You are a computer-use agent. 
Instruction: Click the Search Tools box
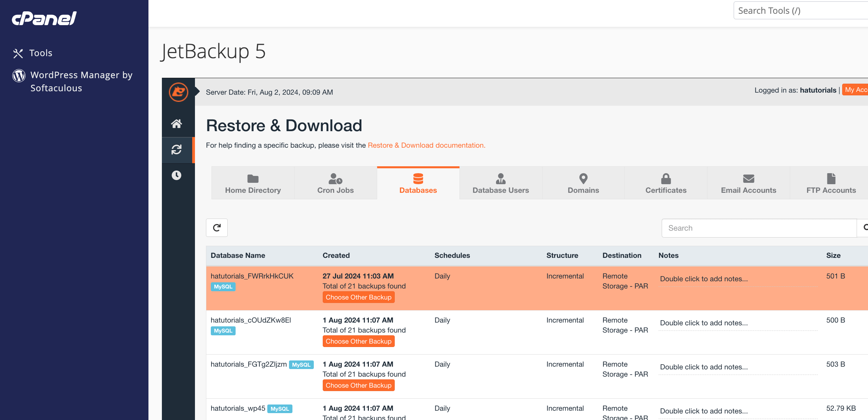[x=801, y=11]
